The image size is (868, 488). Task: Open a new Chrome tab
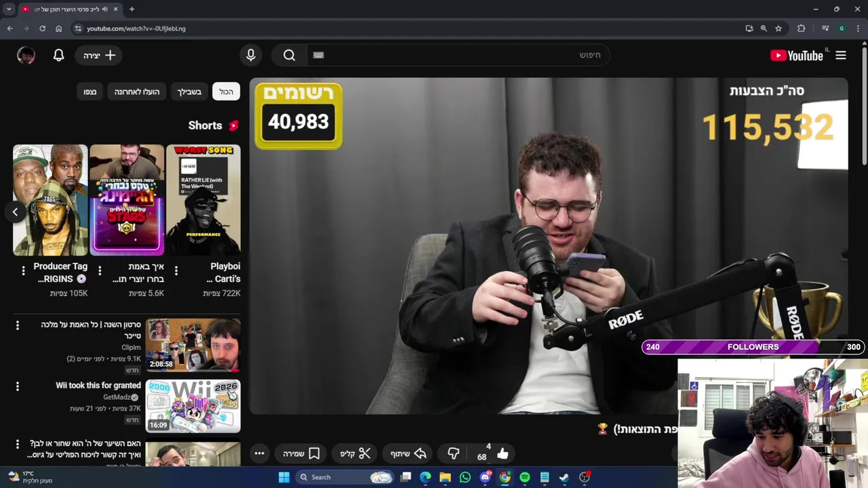[x=132, y=9]
